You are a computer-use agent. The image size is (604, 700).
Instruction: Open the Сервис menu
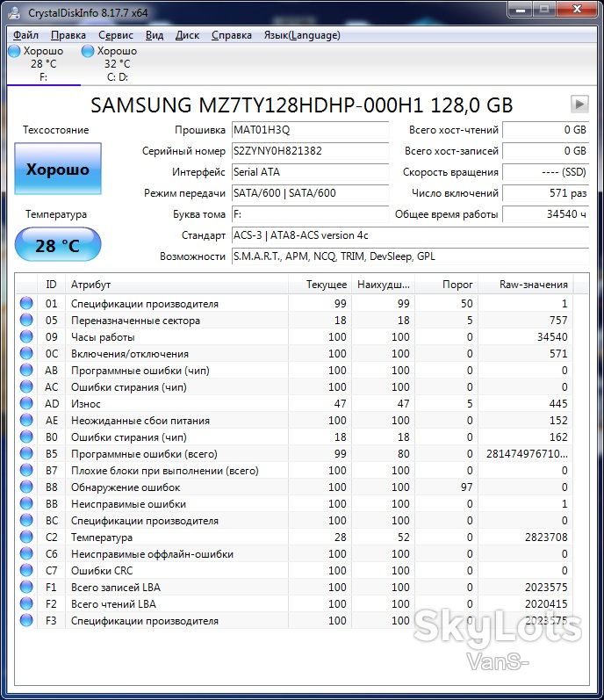(116, 35)
